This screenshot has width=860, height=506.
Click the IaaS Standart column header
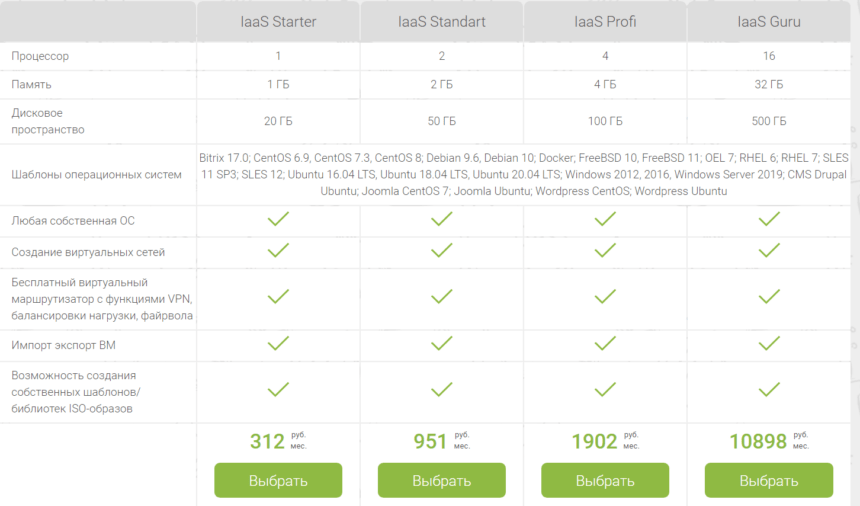442,21
